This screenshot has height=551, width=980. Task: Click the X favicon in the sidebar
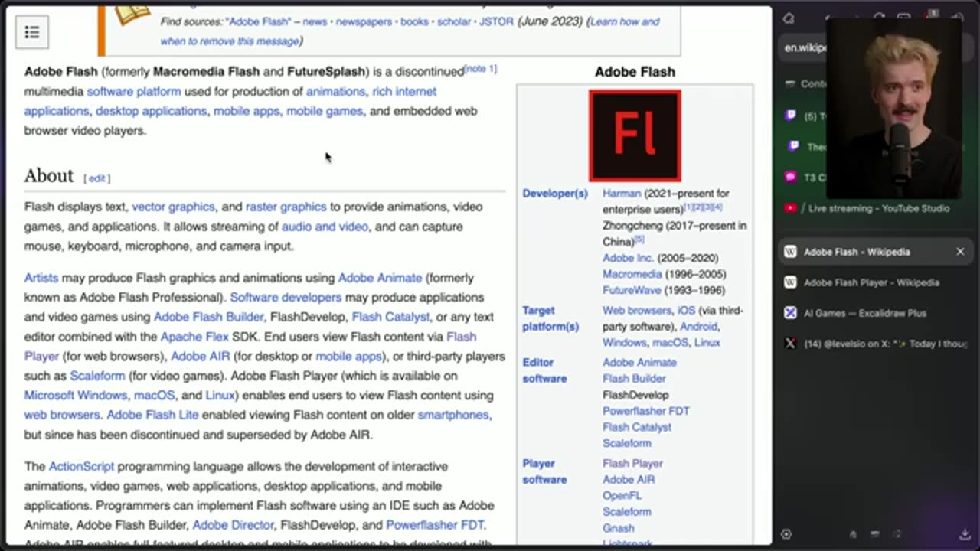pos(791,344)
